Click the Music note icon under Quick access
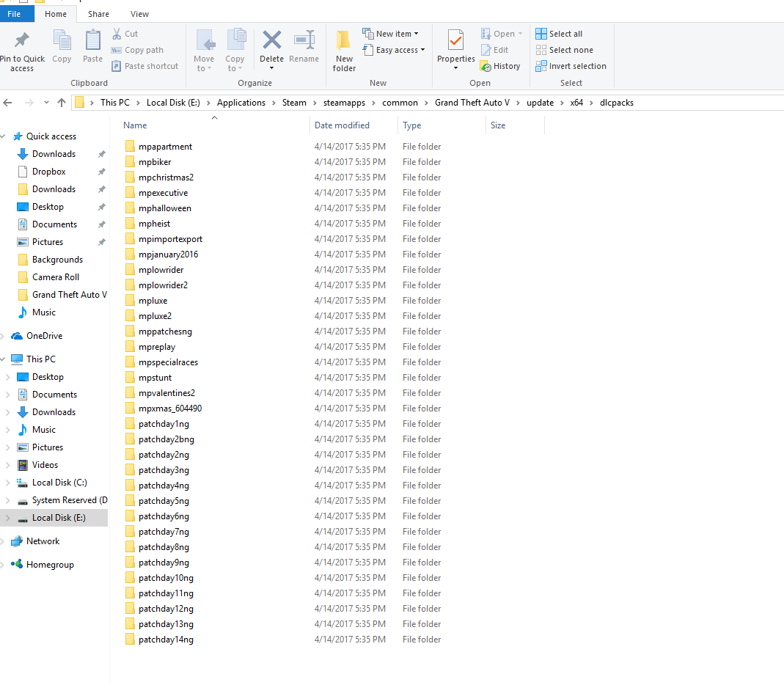Image resolution: width=784 pixels, height=685 pixels. click(23, 312)
